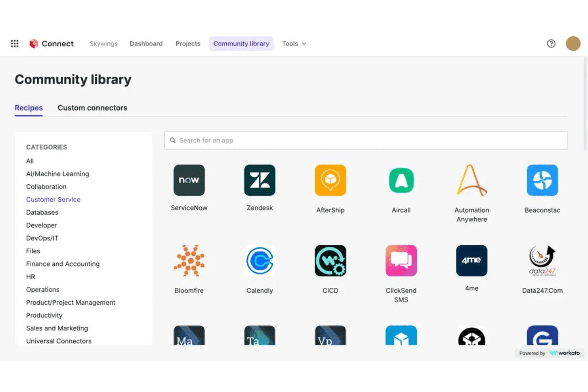Choose the HR category
Image resolution: width=588 pixels, height=392 pixels.
tap(31, 277)
